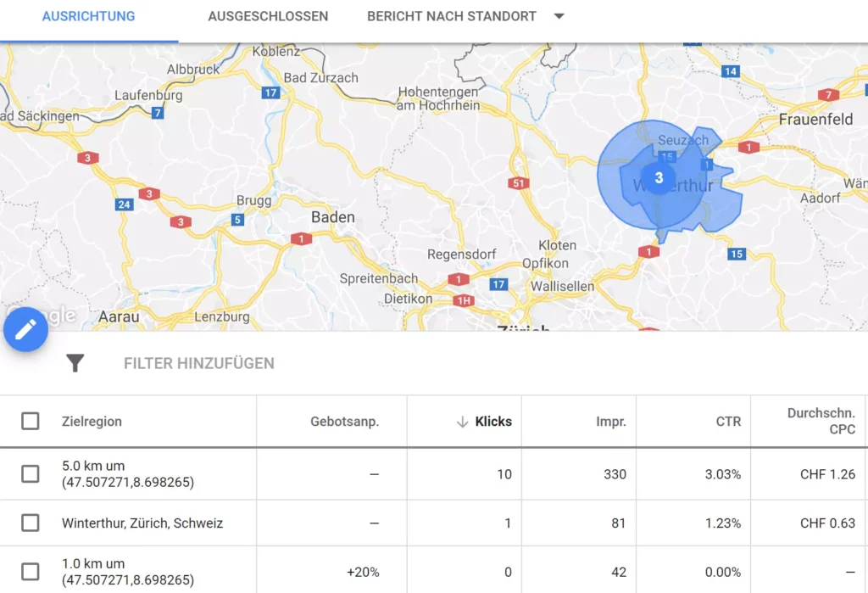Click the 1.23% CTR value
Viewport: 868px width, 593px height.
723,523
